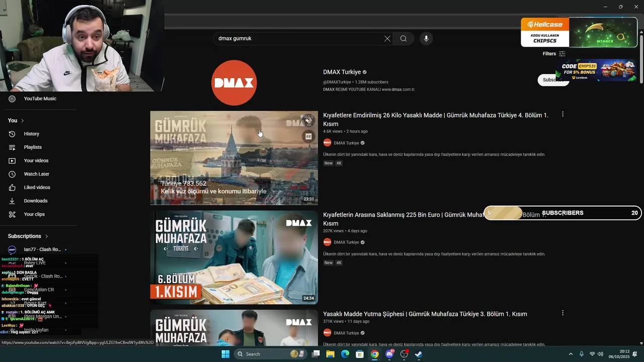This screenshot has width=644, height=362.
Task: Click the Hellcase CHIPSCS ad banner
Action: tap(579, 32)
